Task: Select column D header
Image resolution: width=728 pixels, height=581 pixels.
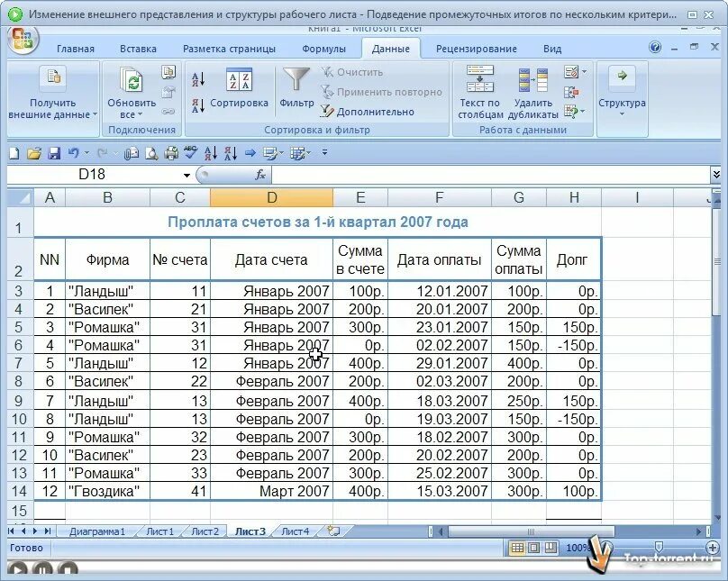Action: pos(271,197)
